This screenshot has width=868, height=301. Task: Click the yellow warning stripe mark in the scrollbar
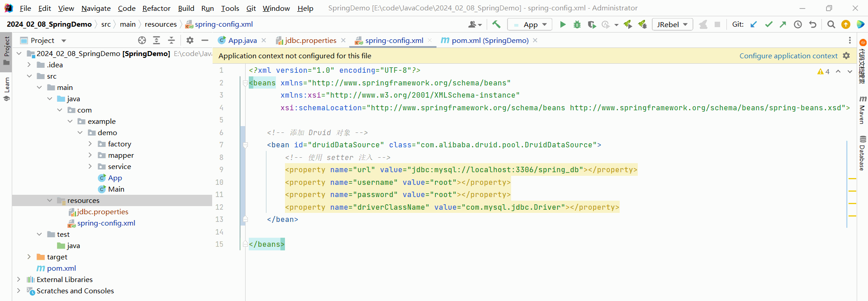852,179
